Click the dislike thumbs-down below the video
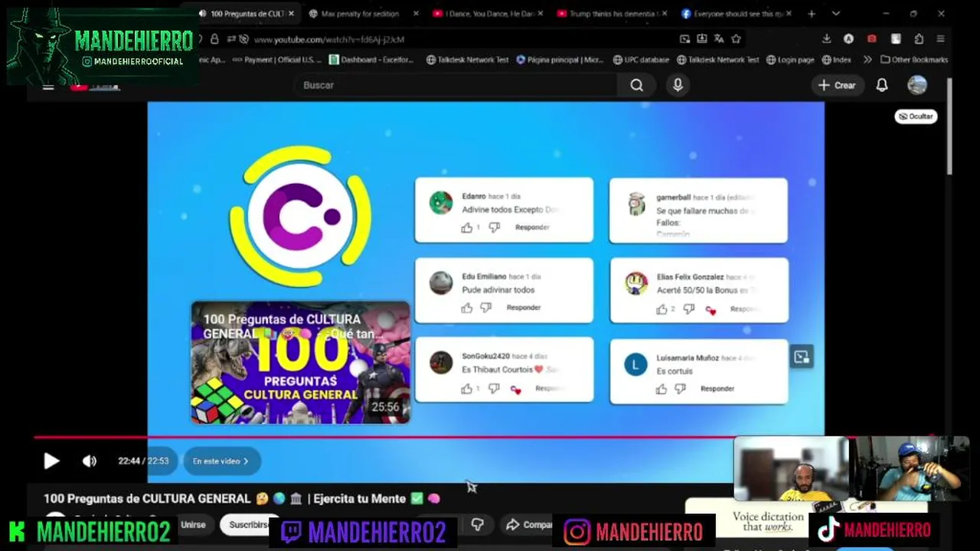The width and height of the screenshot is (980, 551). point(478,525)
